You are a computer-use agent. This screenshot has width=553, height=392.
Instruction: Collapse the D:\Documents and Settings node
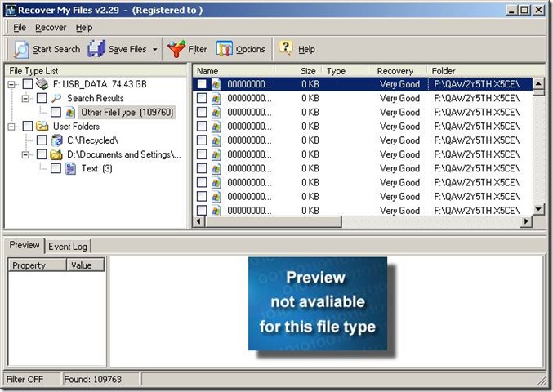25,154
